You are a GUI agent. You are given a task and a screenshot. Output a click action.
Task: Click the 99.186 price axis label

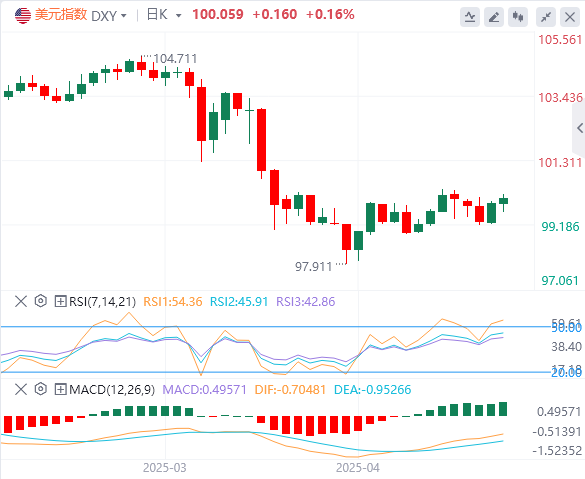[560, 227]
